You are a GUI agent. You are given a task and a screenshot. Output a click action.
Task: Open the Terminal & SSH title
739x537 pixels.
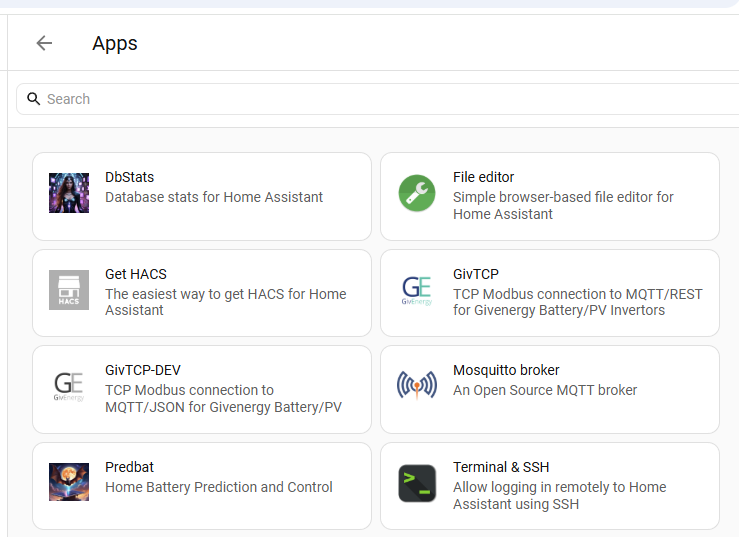[501, 467]
